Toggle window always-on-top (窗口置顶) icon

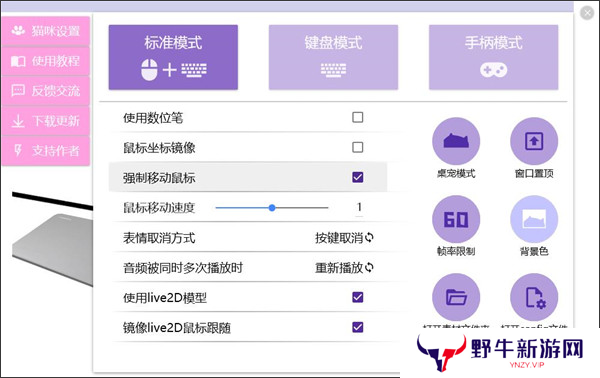[534, 141]
